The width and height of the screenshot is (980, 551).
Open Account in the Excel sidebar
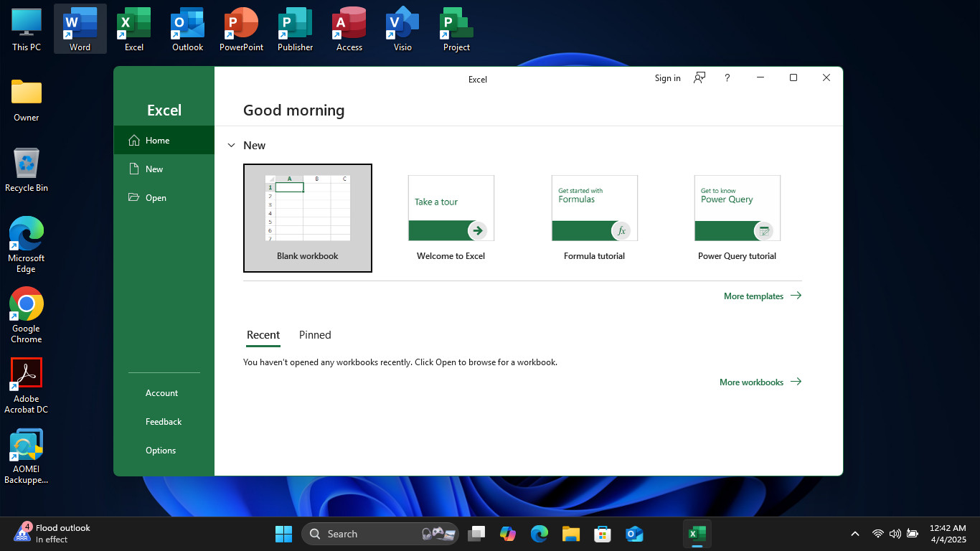pos(164,393)
